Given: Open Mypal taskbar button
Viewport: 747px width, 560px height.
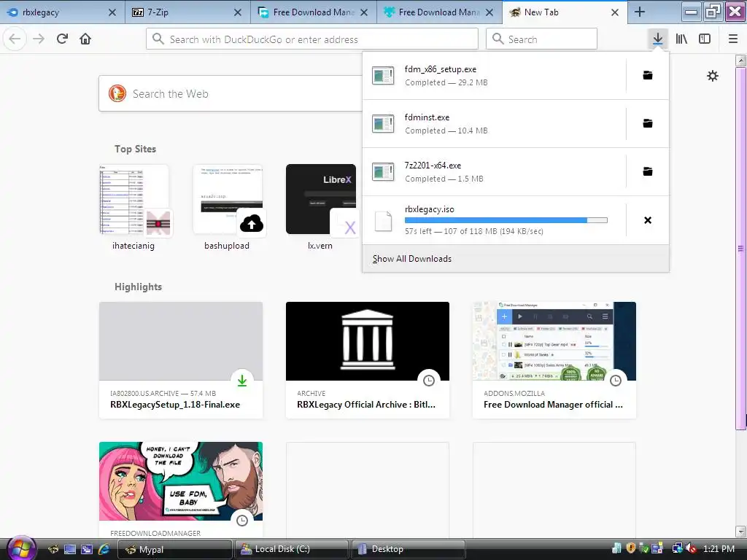Looking at the screenshot, I should [174, 550].
